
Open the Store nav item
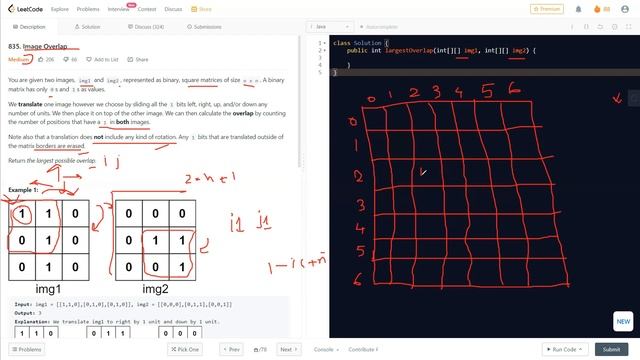tap(202, 9)
